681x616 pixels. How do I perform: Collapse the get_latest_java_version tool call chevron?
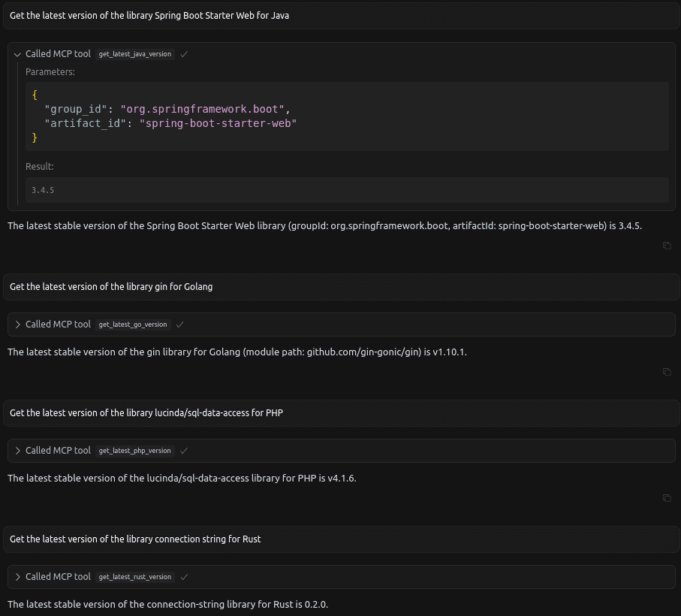[17, 54]
